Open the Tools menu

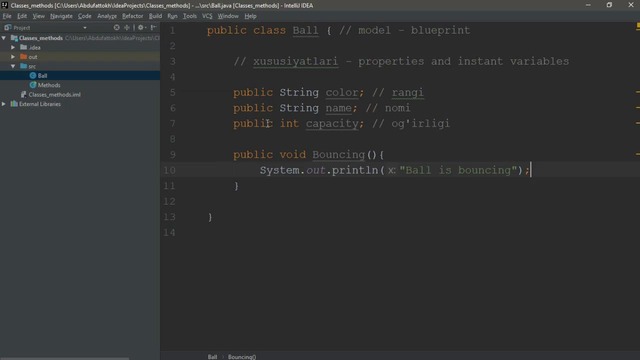tap(189, 16)
